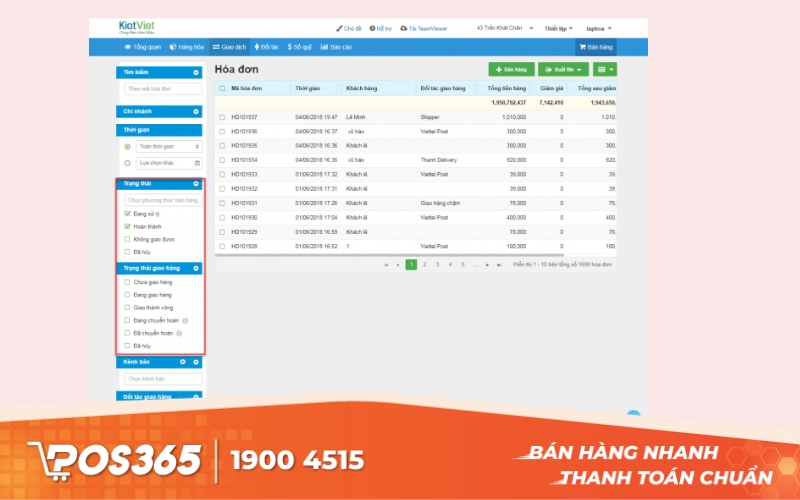Check Đã hủy under Trạng thái giao hàng

(128, 345)
